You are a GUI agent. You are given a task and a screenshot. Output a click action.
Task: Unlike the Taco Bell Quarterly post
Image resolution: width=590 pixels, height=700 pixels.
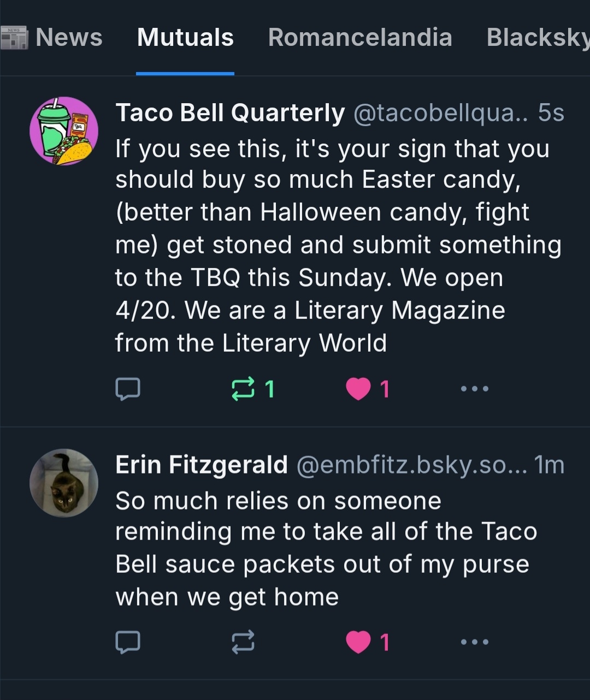tap(358, 389)
